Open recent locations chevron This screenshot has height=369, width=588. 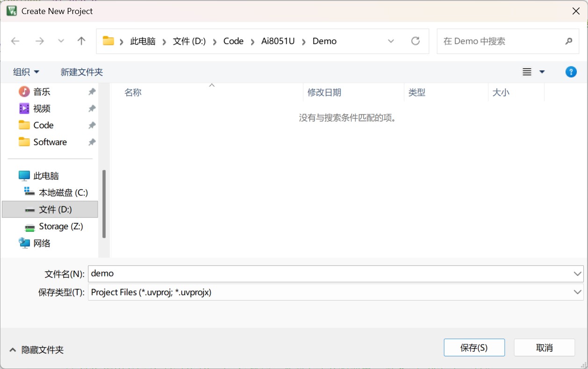61,41
